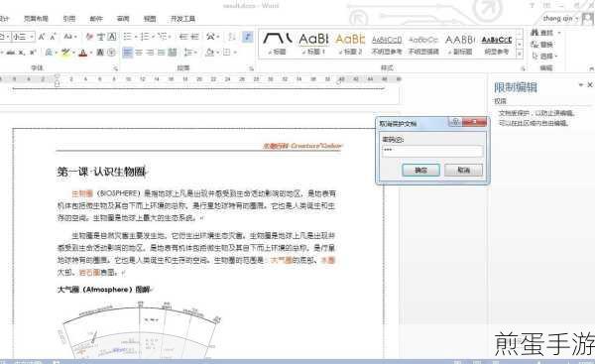Image resolution: width=595 pixels, height=364 pixels.
Task: Toggle Strikethrough formatting
Action: [x=10, y=53]
